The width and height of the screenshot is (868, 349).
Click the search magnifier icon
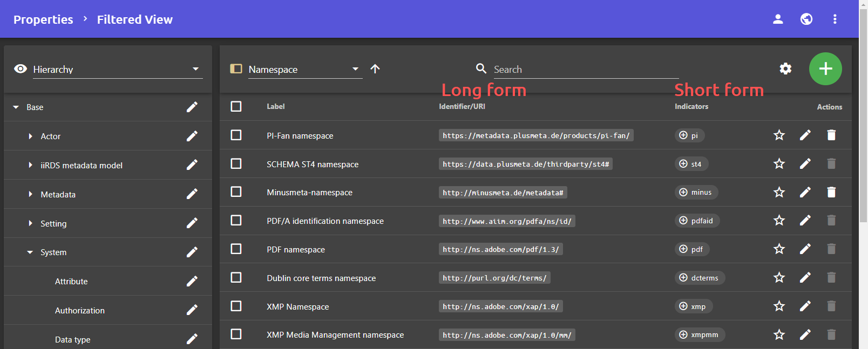tap(481, 69)
